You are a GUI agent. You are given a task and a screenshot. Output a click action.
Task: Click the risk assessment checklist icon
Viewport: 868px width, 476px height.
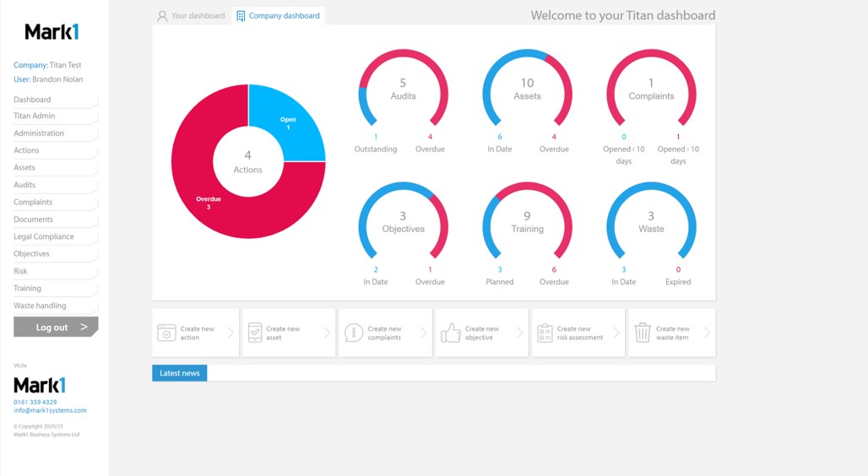click(545, 333)
